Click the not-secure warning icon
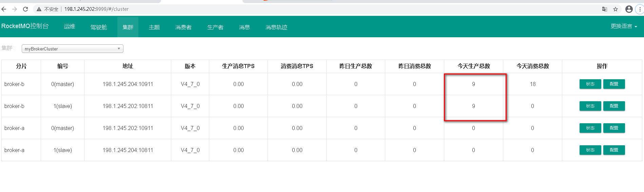This screenshot has height=192, width=644. point(39,9)
